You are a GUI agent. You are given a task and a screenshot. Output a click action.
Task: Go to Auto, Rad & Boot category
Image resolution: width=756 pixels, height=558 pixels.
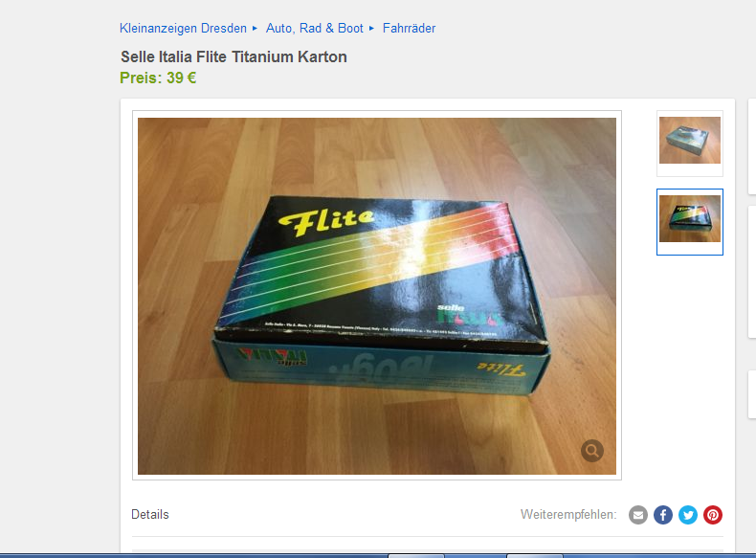tap(314, 29)
